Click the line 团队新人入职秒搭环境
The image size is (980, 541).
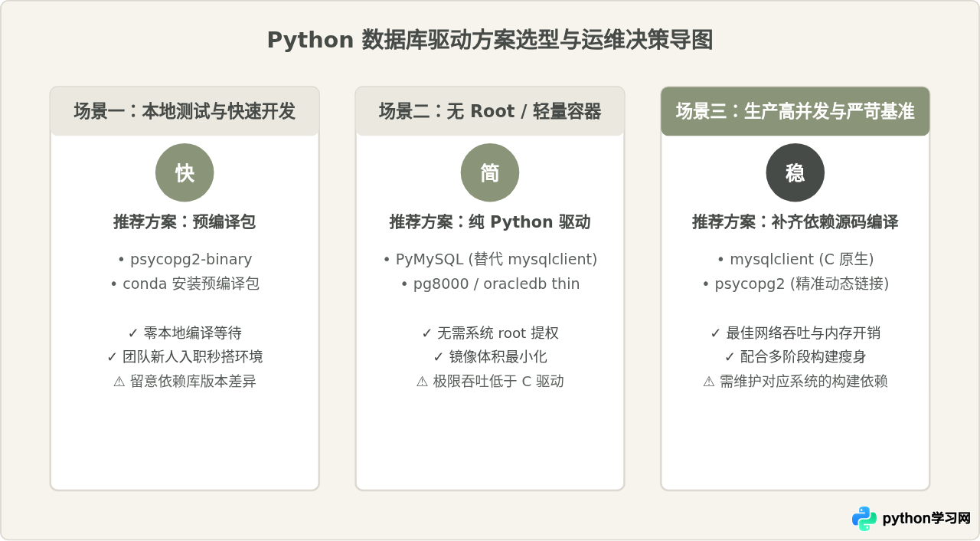coord(185,357)
